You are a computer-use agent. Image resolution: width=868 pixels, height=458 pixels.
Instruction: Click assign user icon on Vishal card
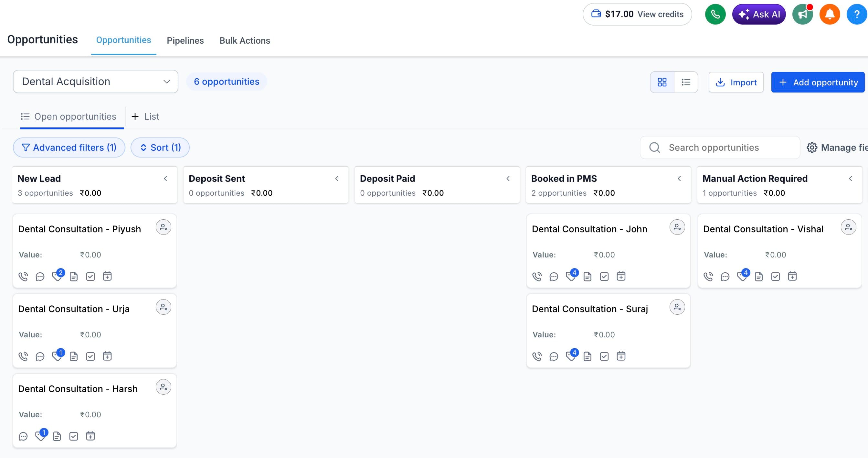click(849, 227)
